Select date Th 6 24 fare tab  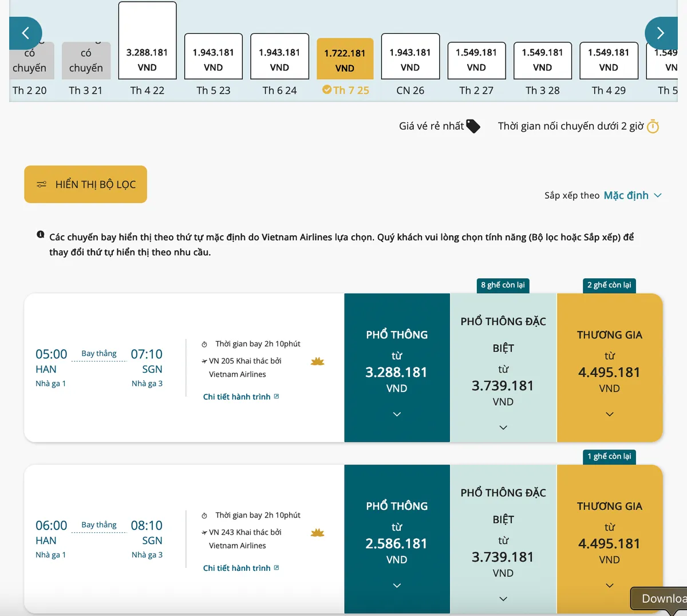279,56
